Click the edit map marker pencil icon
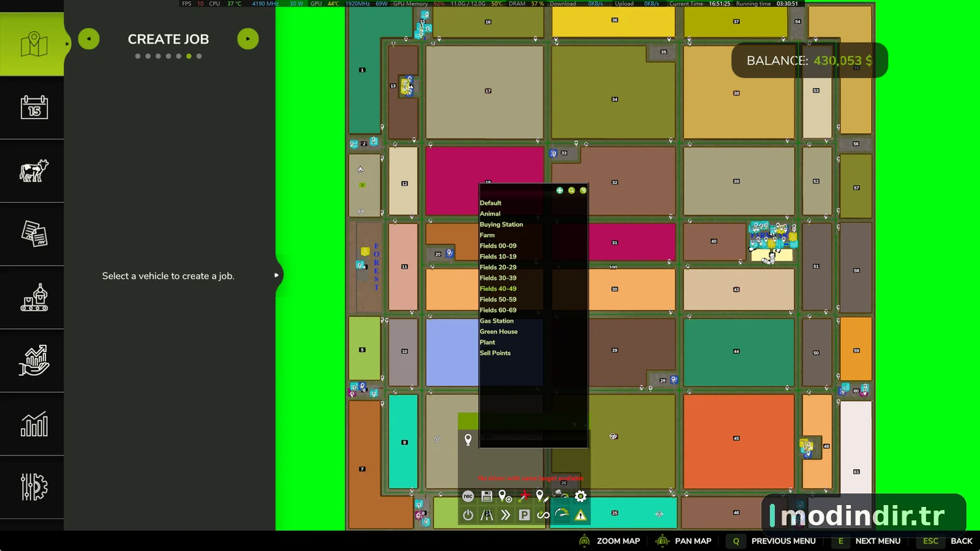Image resolution: width=980 pixels, height=551 pixels. tap(541, 497)
